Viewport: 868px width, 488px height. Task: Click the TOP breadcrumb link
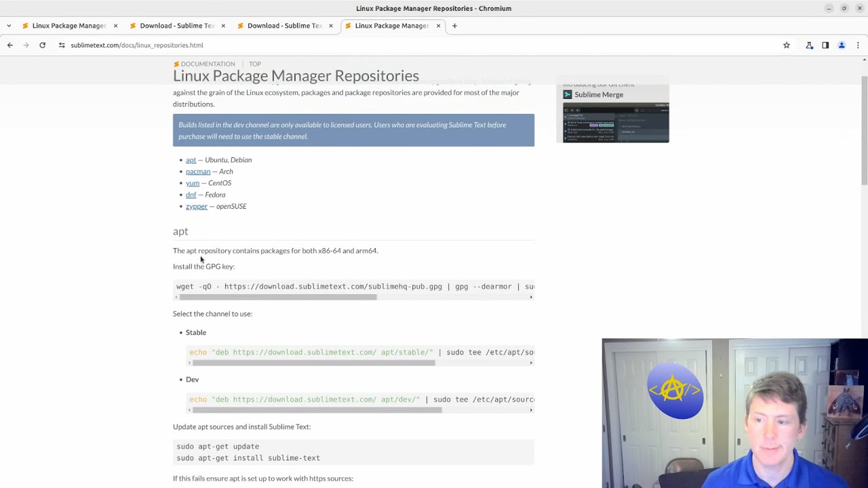coord(255,64)
